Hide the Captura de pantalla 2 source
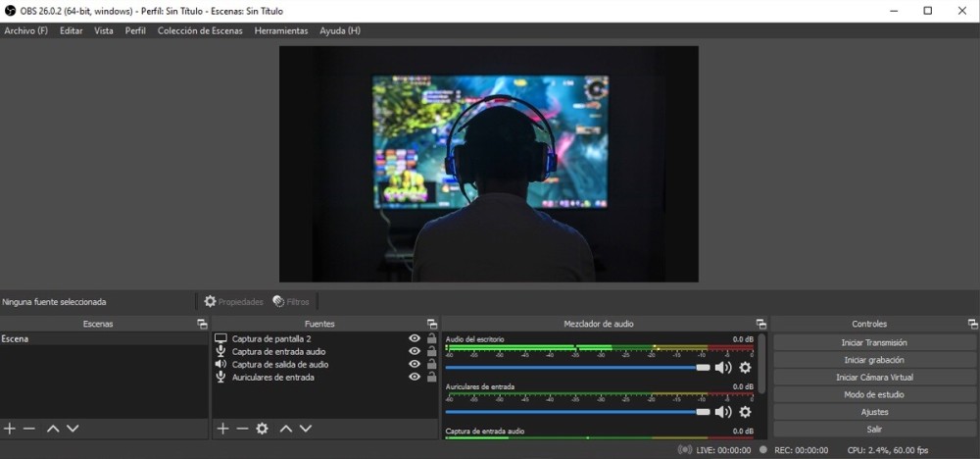980x459 pixels. pos(415,338)
